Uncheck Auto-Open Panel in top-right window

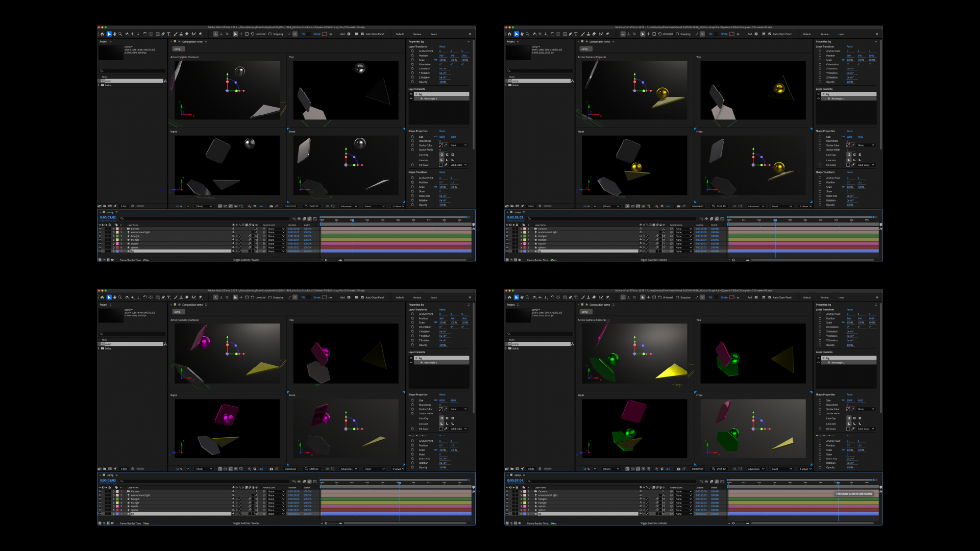pos(770,34)
